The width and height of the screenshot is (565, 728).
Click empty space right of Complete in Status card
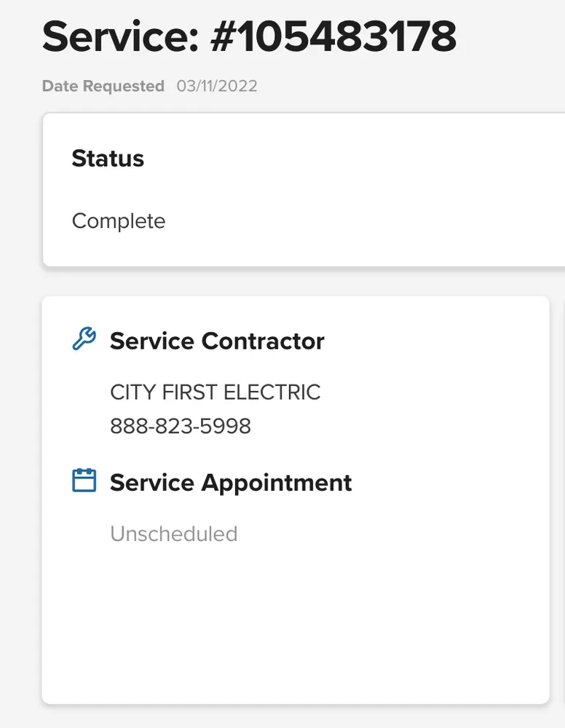[364, 221]
